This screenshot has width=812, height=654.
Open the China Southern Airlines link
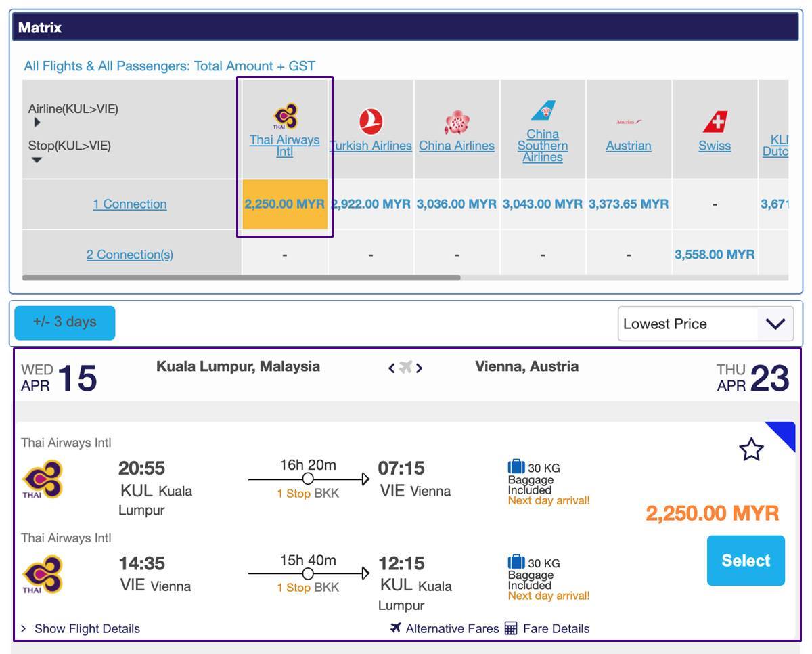[x=543, y=146]
